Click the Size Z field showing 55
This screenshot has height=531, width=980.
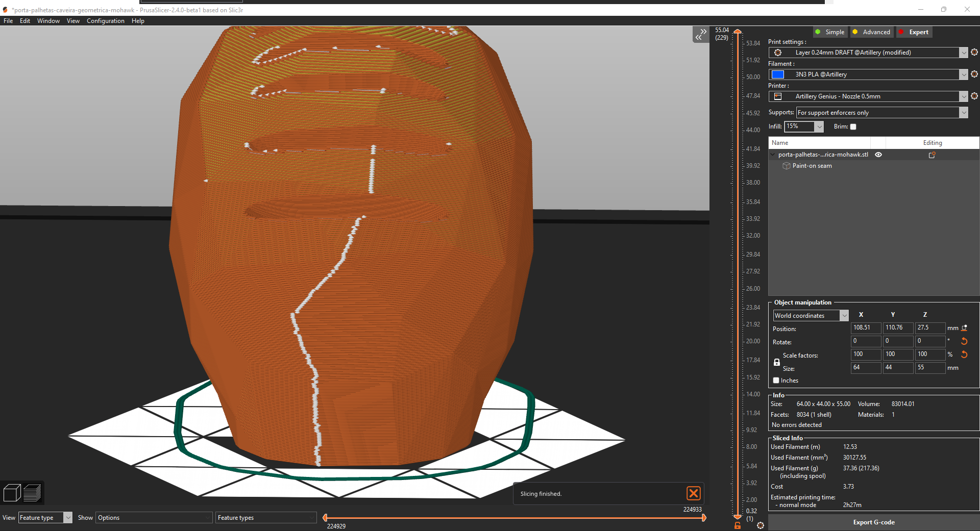pyautogui.click(x=930, y=368)
